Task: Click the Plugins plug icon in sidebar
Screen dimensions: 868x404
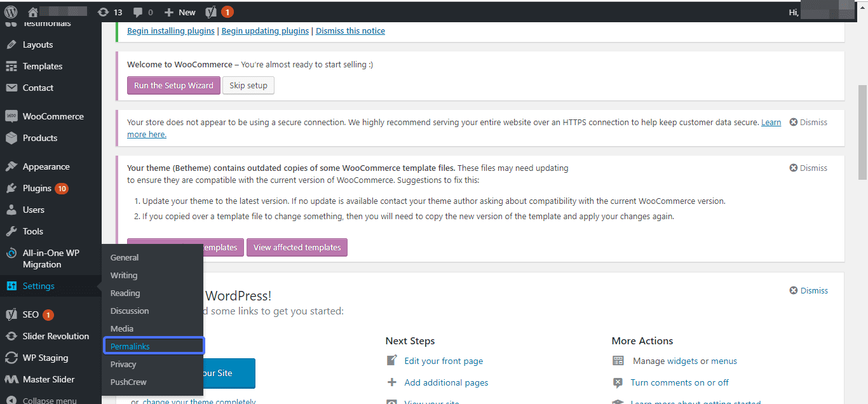Action: [x=11, y=188]
